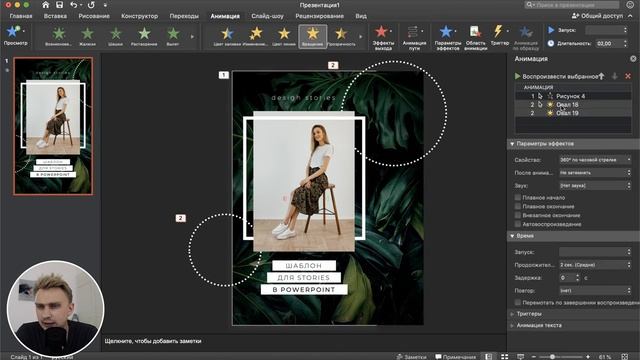The height and width of the screenshot is (360, 640).
Task: Close the Анимация pane
Action: point(633,59)
